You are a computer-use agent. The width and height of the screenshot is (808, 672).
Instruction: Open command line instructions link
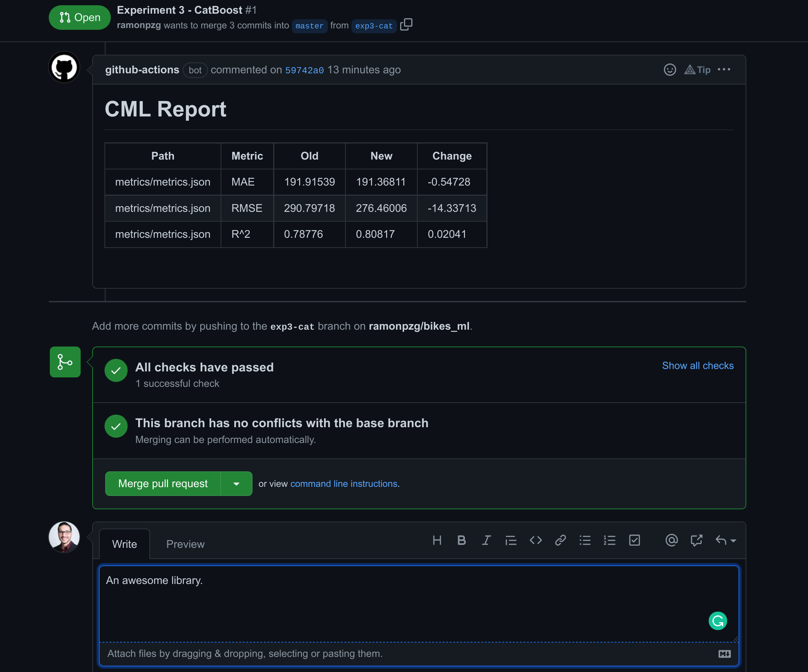[x=344, y=483]
